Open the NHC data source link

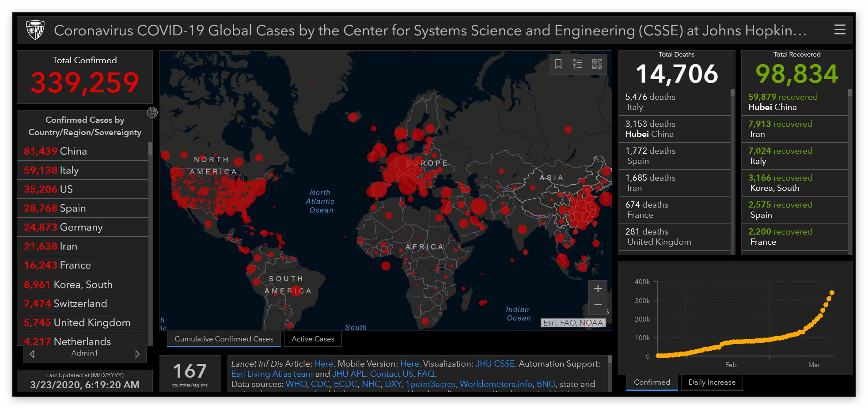pyautogui.click(x=371, y=384)
